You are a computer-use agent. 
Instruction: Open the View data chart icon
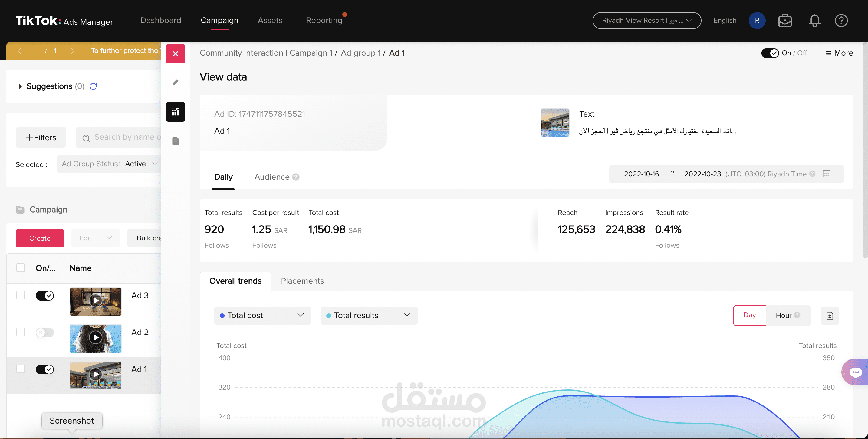[176, 112]
